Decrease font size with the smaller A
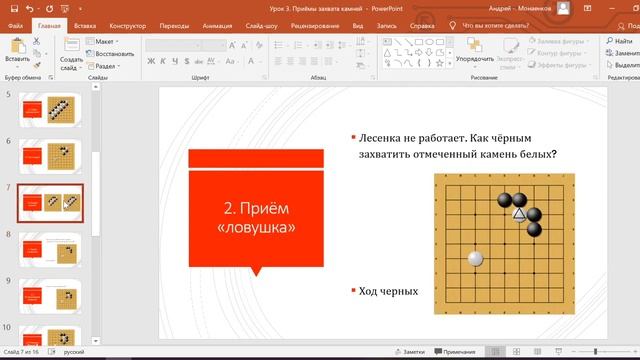Viewport: 640px width, 360px height. click(244, 45)
